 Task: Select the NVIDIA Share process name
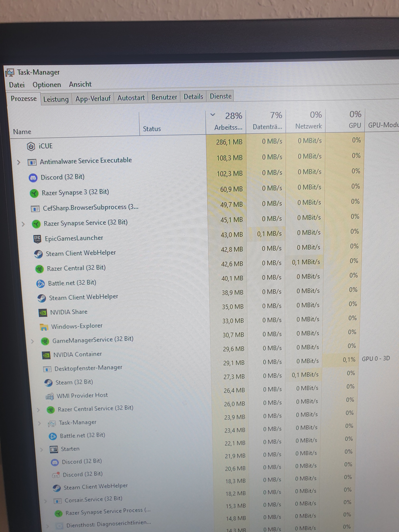point(69,312)
